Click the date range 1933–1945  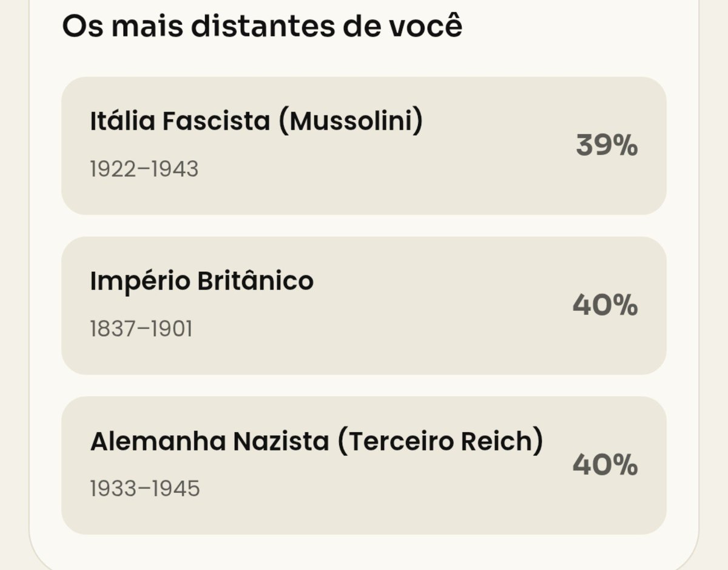point(145,489)
